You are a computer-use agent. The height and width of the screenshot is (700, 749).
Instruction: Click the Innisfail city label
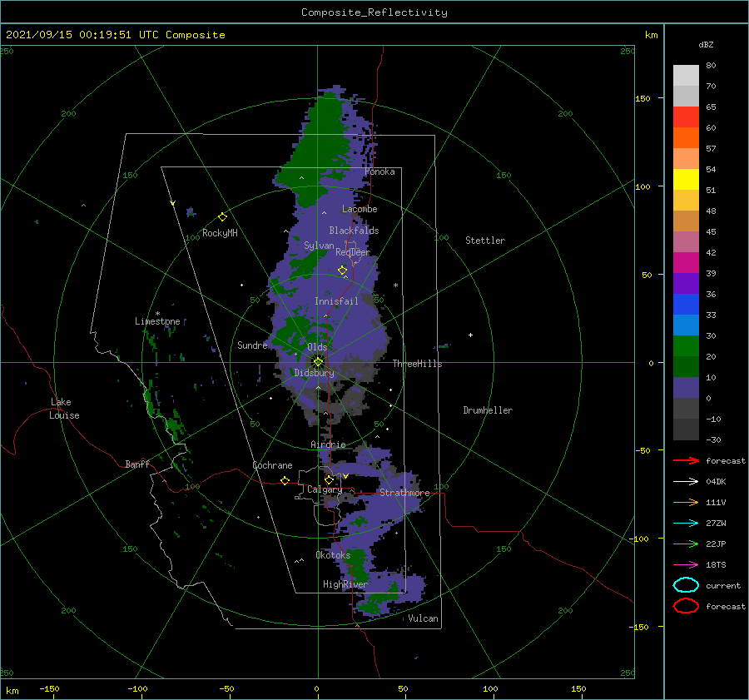[336, 301]
